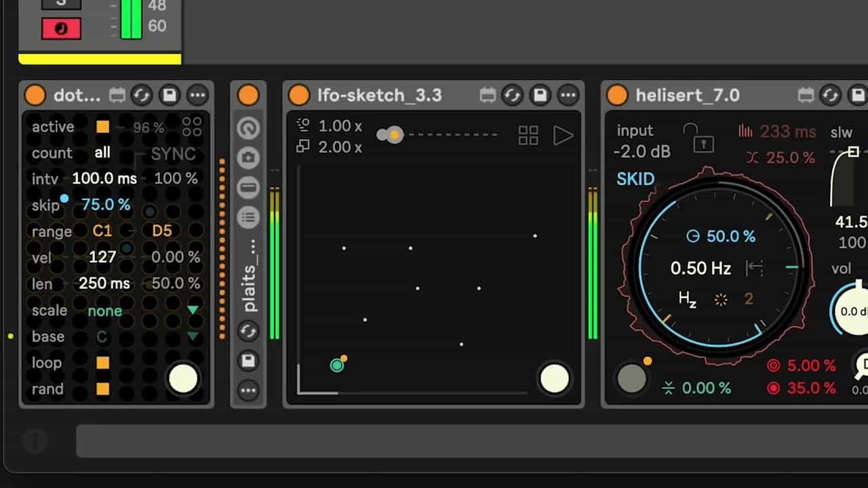Click the play triangle in lfo-sketch
868x488 pixels.
pyautogui.click(x=563, y=136)
